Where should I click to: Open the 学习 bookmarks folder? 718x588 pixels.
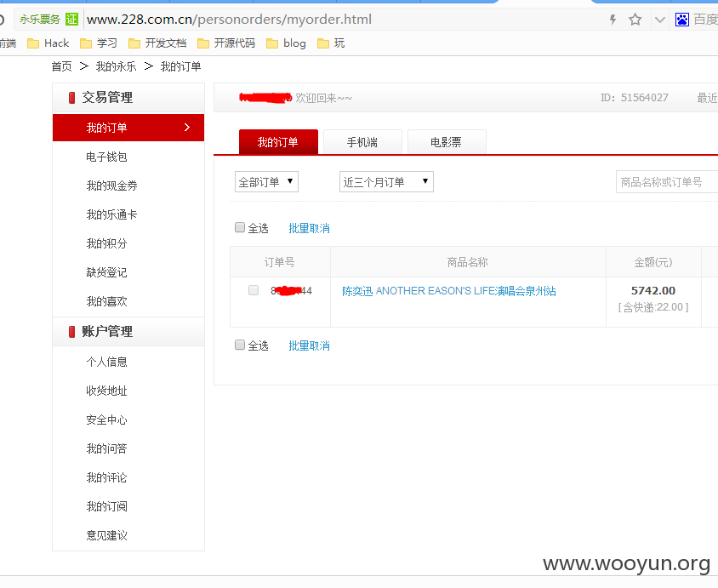click(x=99, y=43)
